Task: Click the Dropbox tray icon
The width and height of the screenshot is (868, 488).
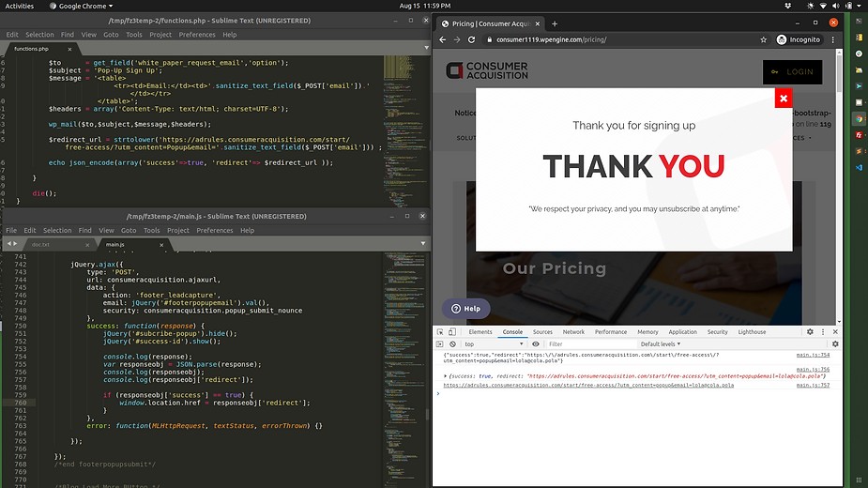Action: (x=787, y=6)
